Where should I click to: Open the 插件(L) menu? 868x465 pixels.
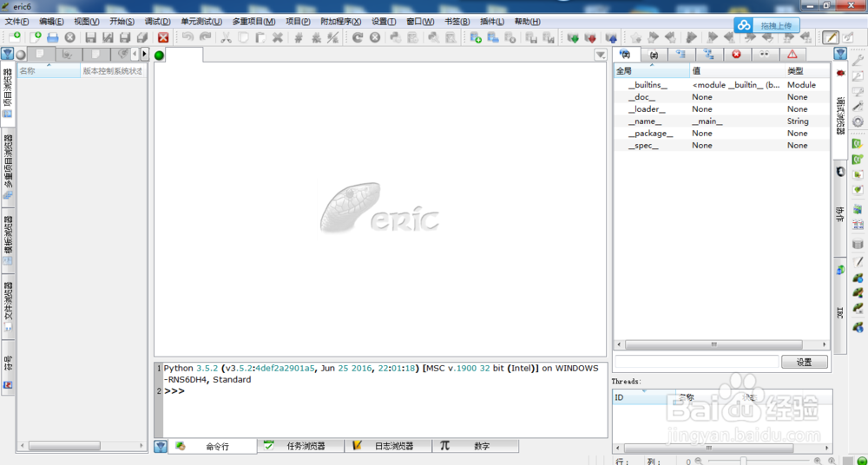492,22
